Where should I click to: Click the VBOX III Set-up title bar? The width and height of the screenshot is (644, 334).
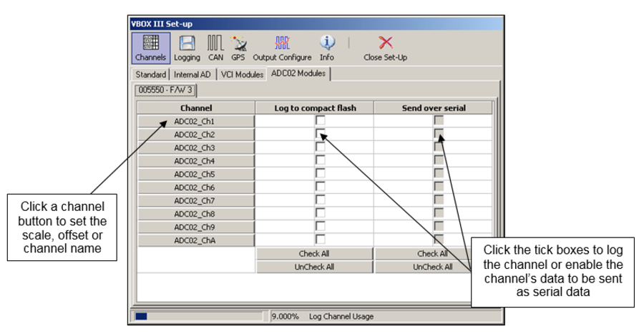click(x=316, y=24)
